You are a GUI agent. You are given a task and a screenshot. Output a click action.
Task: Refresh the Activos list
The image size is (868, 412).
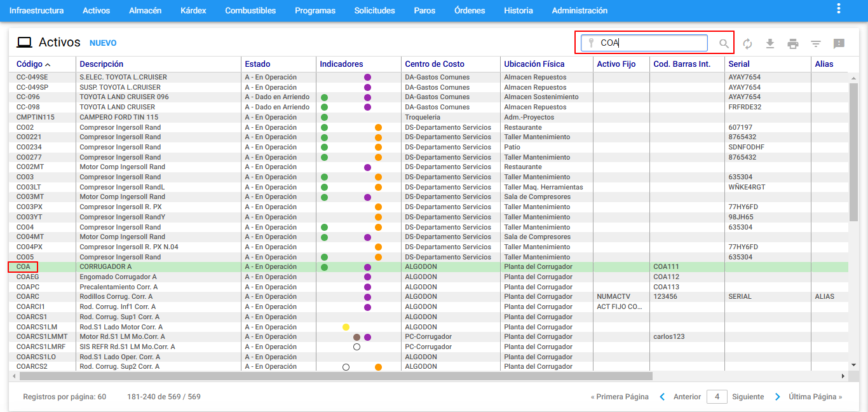coord(747,43)
